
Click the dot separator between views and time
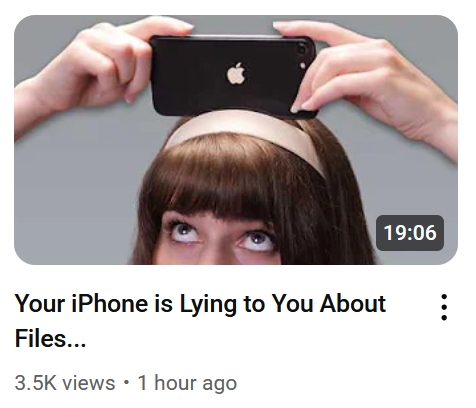[x=126, y=382]
